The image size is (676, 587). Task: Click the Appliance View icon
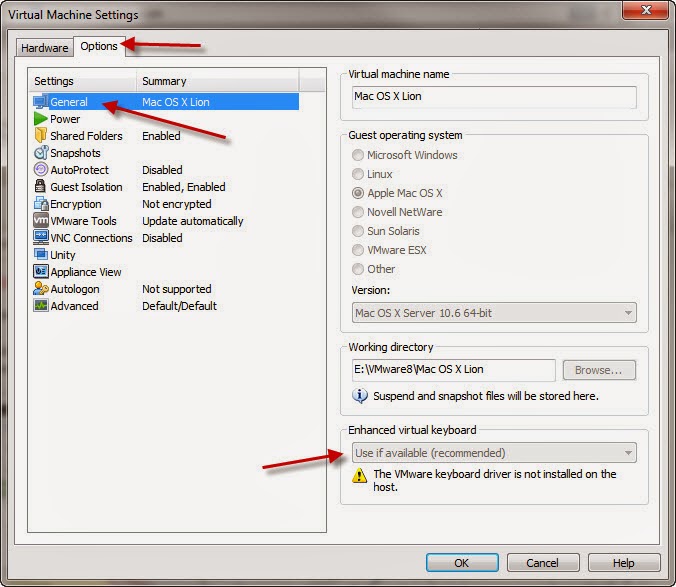pyautogui.click(x=41, y=271)
